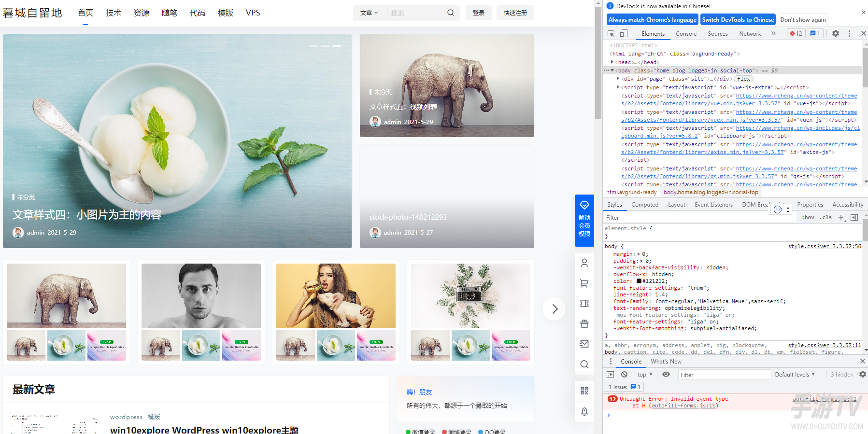Expand the margin shorthand property

point(639,254)
